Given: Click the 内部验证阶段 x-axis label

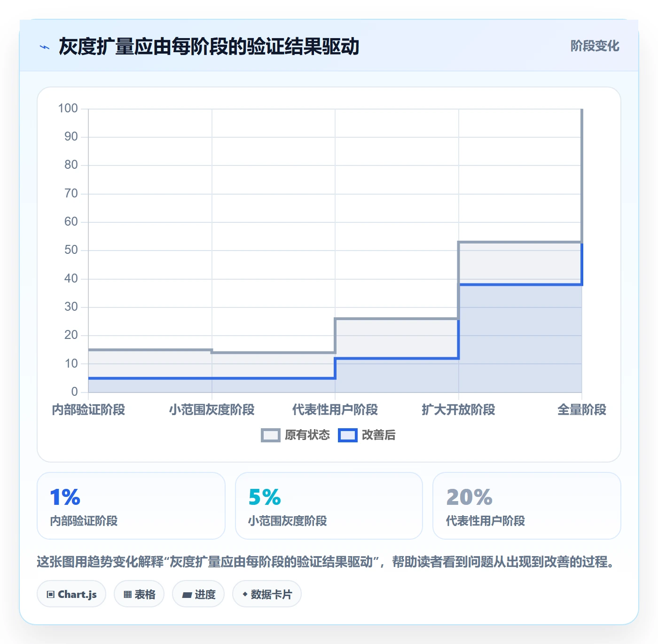Looking at the screenshot, I should (88, 410).
